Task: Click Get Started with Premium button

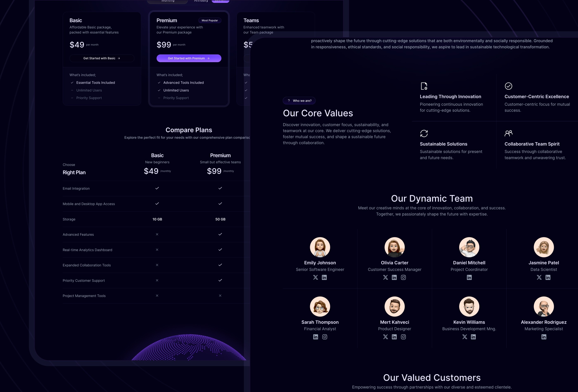Action: pos(189,58)
